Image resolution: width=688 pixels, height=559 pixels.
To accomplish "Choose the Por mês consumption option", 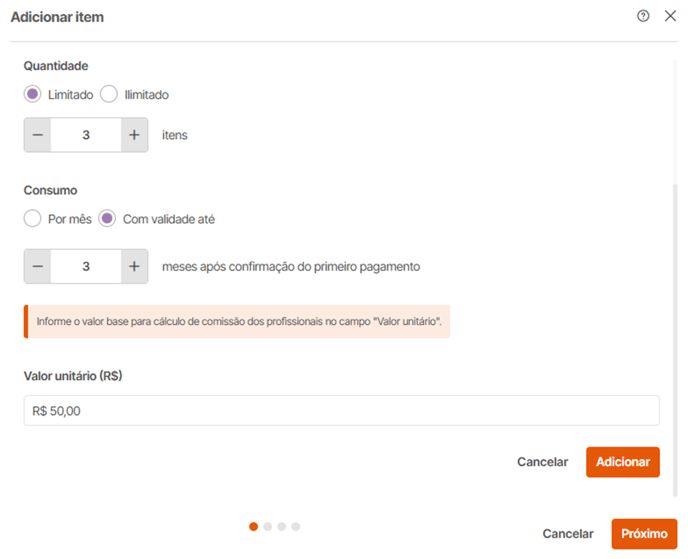I will pos(32,218).
